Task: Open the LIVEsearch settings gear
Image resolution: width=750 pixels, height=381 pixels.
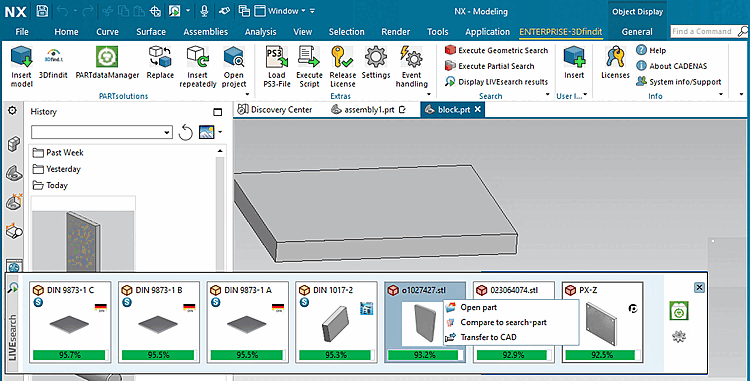Action: pyautogui.click(x=679, y=337)
